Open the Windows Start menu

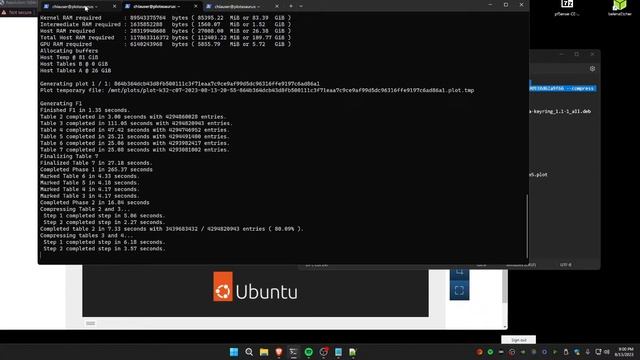coord(234,352)
